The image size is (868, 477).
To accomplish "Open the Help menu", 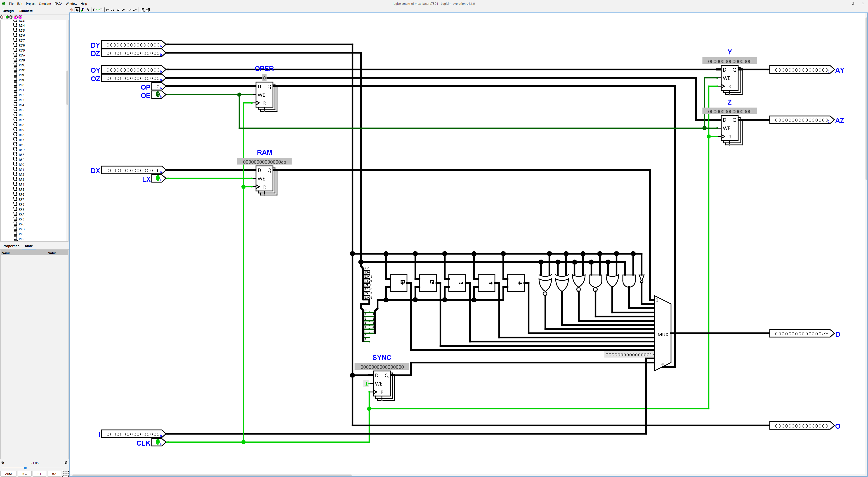I will pyautogui.click(x=84, y=4).
